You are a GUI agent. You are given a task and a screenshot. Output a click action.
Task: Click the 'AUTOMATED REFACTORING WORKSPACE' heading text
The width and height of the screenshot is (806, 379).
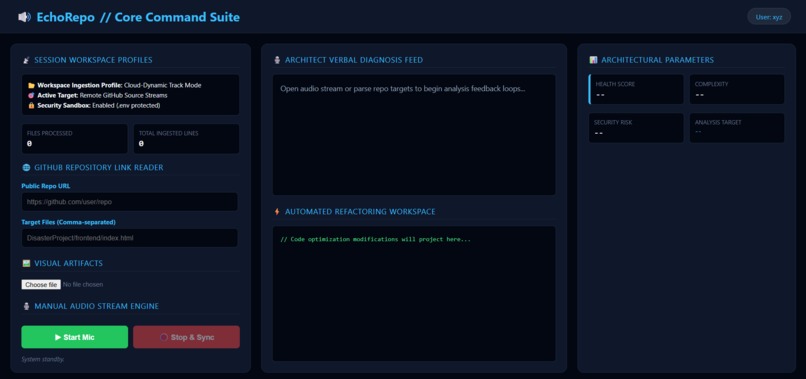point(360,212)
